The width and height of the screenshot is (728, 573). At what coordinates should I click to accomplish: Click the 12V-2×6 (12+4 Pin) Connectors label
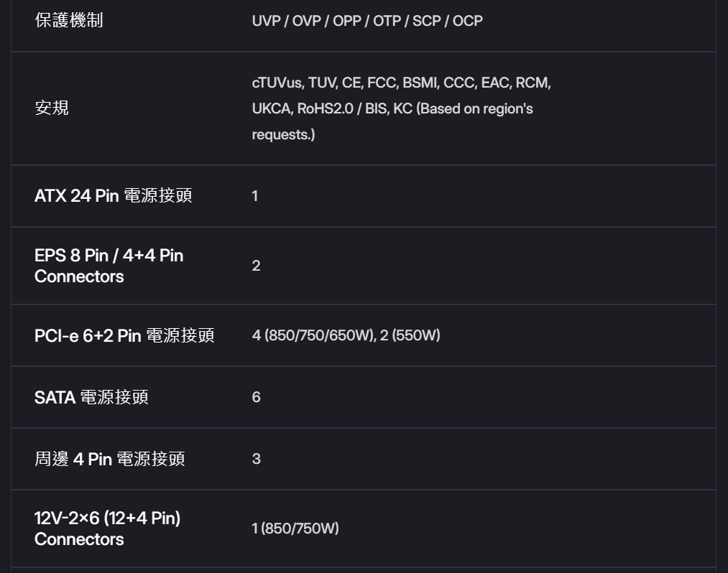point(107,528)
